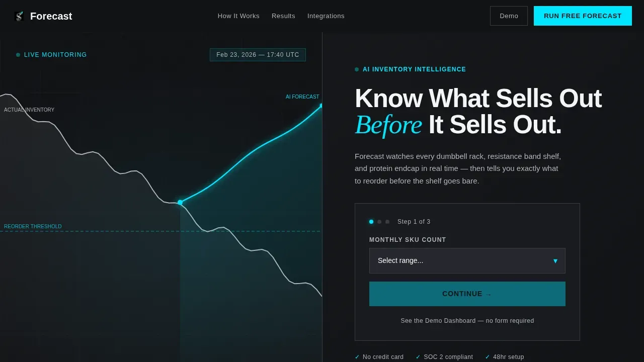Click the glowing forecast start point on chart
This screenshot has width=644, height=362.
click(x=180, y=203)
